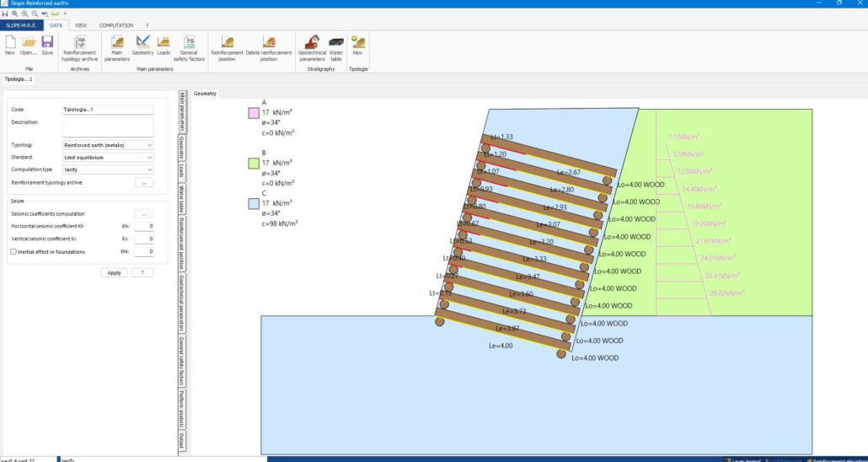Click the Description text field
Image resolution: width=868 pixels, height=462 pixels.
point(108,126)
